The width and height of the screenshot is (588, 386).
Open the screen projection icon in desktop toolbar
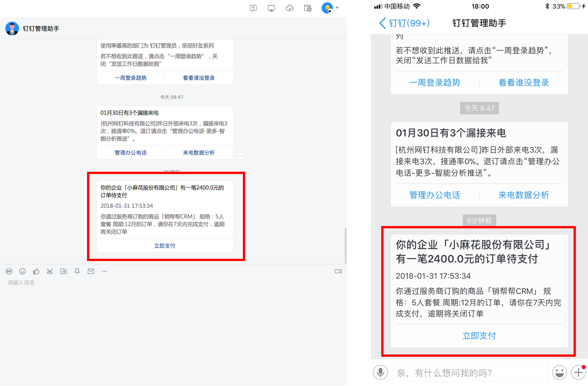271,8
